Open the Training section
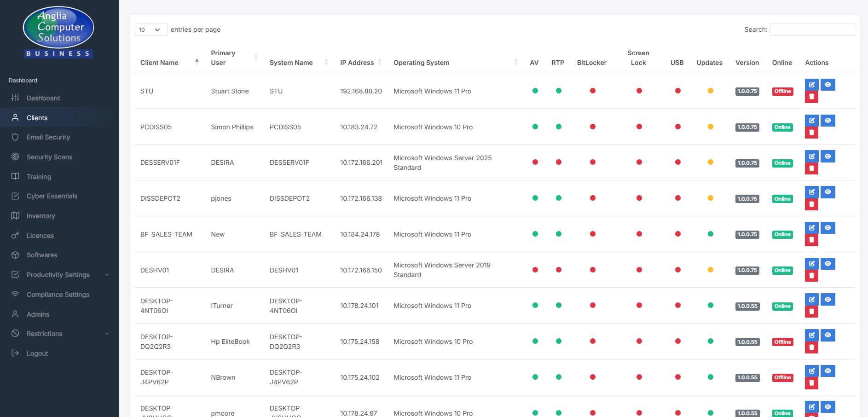Viewport: 868px width, 417px height. tap(39, 176)
